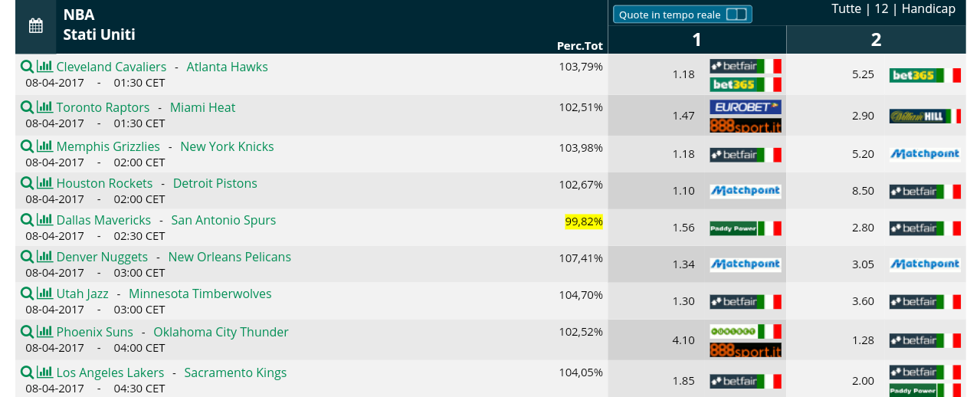Click magnifier icon for Cleveland Cavaliers match
The width and height of the screenshot is (980, 397).
(27, 67)
